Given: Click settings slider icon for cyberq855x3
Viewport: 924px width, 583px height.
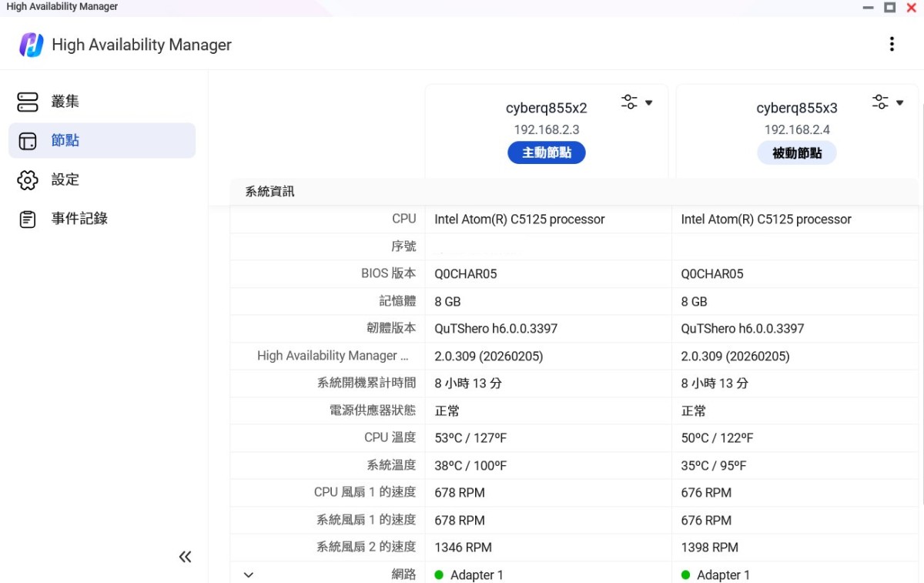Looking at the screenshot, I should click(880, 102).
